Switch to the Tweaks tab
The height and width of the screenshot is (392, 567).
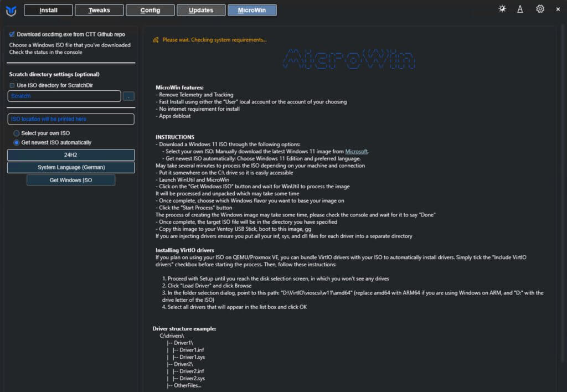tap(99, 10)
